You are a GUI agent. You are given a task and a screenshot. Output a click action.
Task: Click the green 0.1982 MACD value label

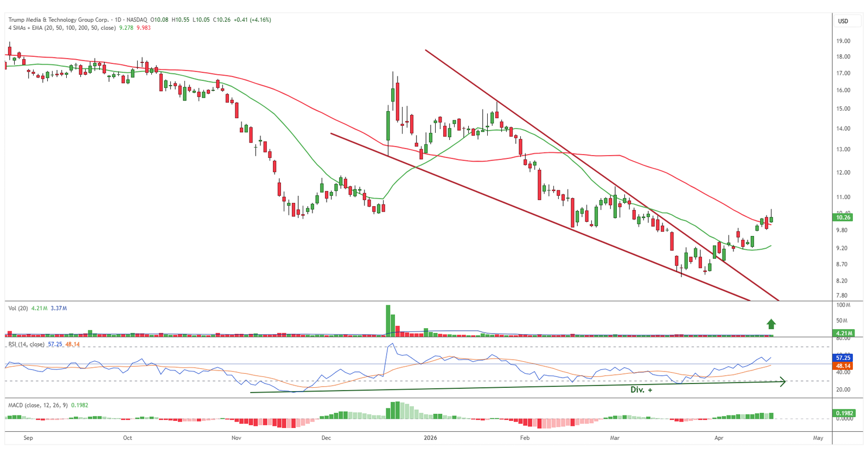pos(845,413)
